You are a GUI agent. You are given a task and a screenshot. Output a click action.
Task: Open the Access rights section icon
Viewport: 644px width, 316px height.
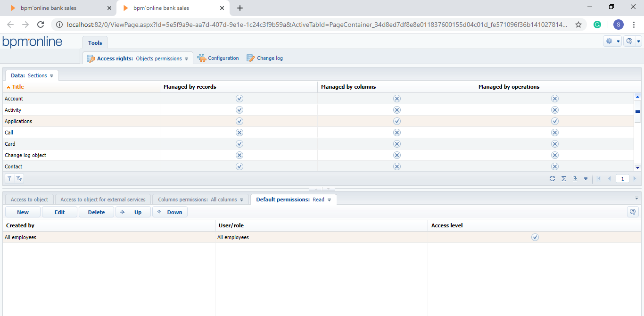pyautogui.click(x=91, y=58)
